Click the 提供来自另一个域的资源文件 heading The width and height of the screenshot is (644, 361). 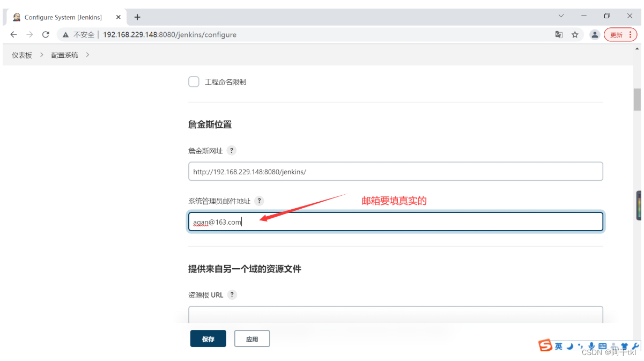click(x=245, y=269)
